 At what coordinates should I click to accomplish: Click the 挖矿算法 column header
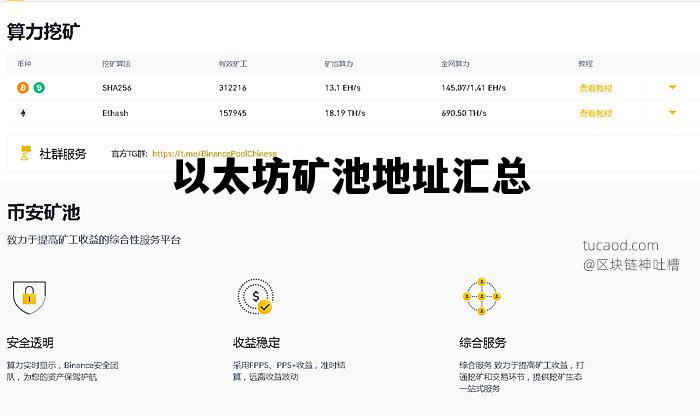tap(116, 64)
